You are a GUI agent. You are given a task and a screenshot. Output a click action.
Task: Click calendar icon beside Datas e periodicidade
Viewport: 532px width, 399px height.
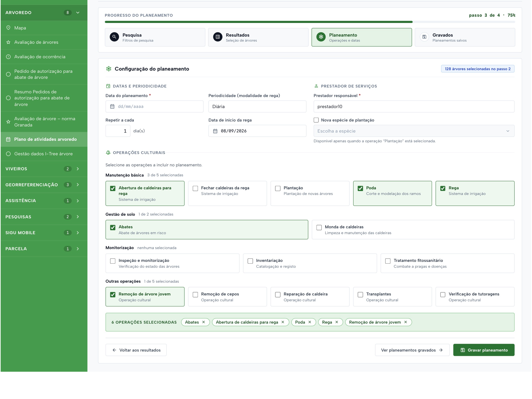click(108, 86)
